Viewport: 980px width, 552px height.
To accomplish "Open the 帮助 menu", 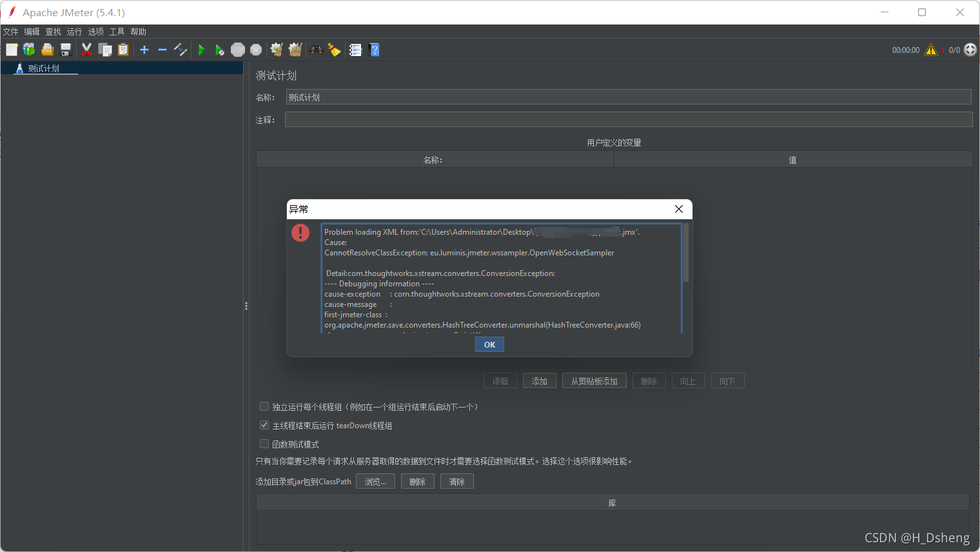I will pos(139,32).
